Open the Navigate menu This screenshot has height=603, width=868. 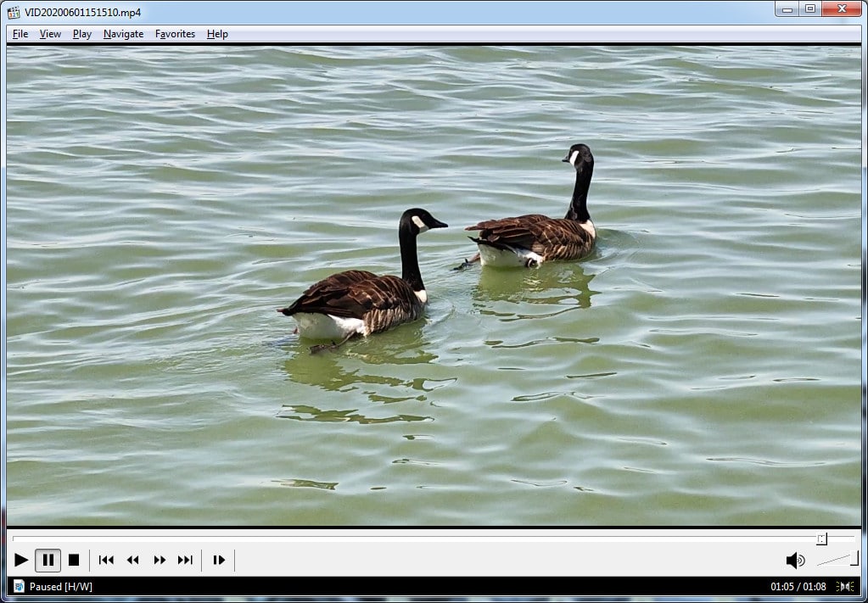pyautogui.click(x=123, y=34)
